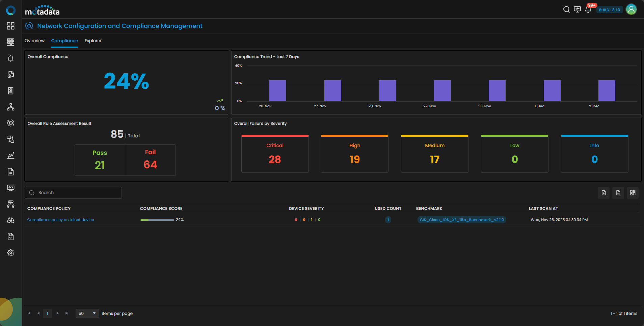Export compliance list as CSV

click(618, 193)
